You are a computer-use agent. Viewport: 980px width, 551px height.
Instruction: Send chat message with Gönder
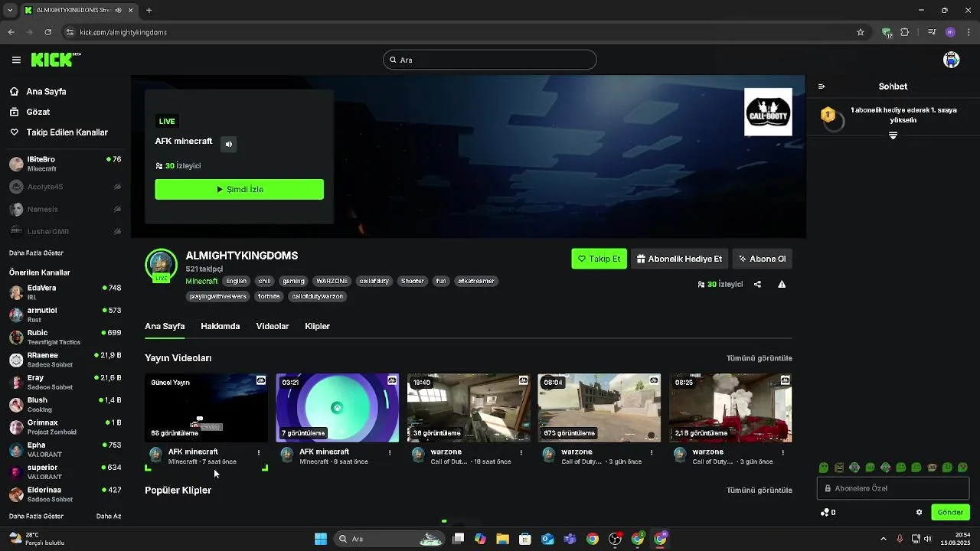tap(950, 513)
